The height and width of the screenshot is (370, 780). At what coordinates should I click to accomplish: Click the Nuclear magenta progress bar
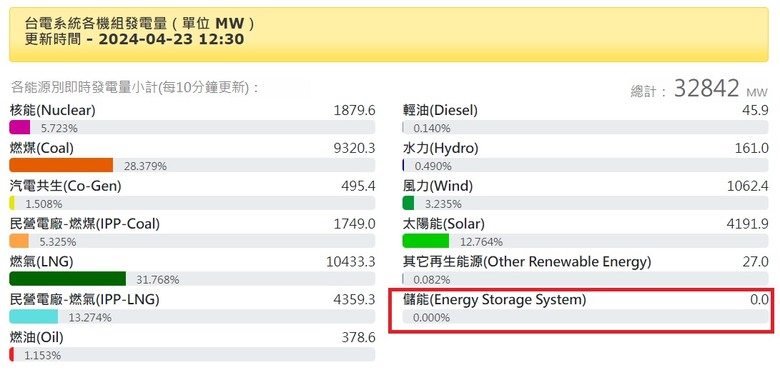[20, 128]
